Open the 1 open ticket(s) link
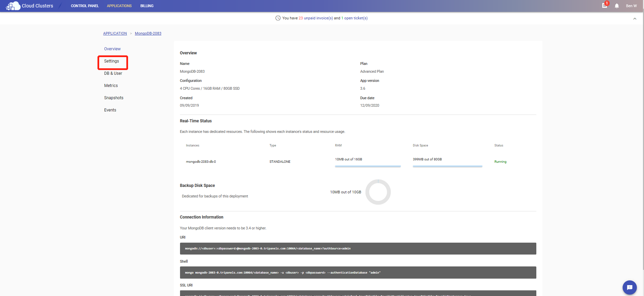The width and height of the screenshot is (644, 296). pos(354,18)
